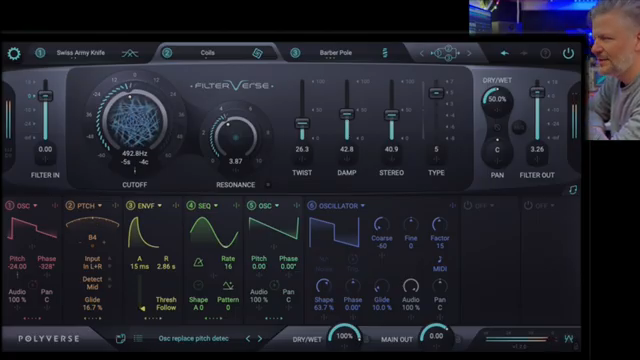
Task: Toggle modulator 1 OSC number button
Action: click(9, 206)
